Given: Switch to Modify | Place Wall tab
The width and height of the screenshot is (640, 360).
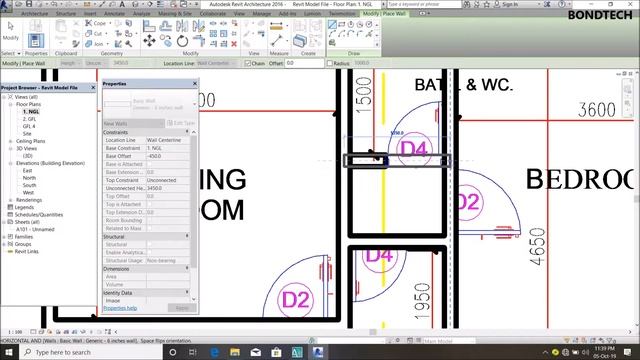Looking at the screenshot, I should (x=384, y=13).
